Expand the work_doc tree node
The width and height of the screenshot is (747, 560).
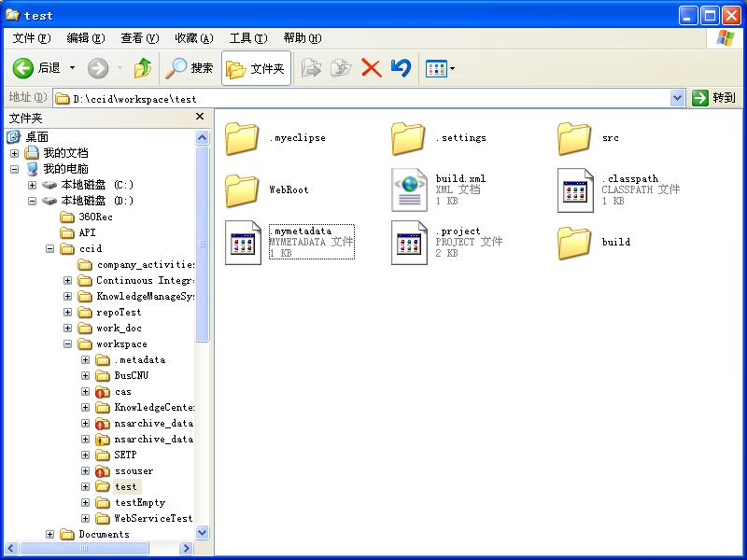pos(67,329)
